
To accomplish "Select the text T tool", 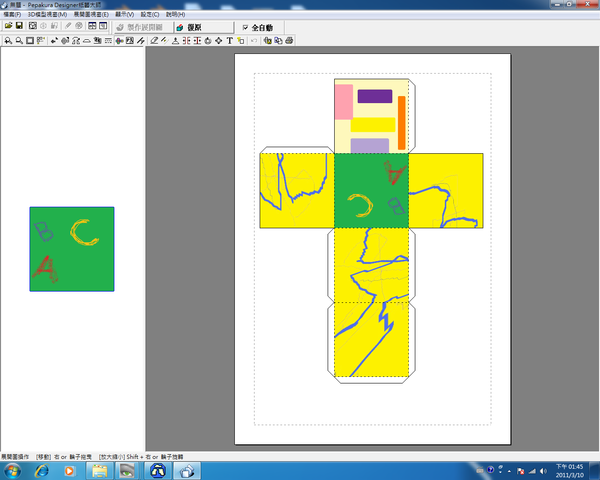I will click(230, 41).
